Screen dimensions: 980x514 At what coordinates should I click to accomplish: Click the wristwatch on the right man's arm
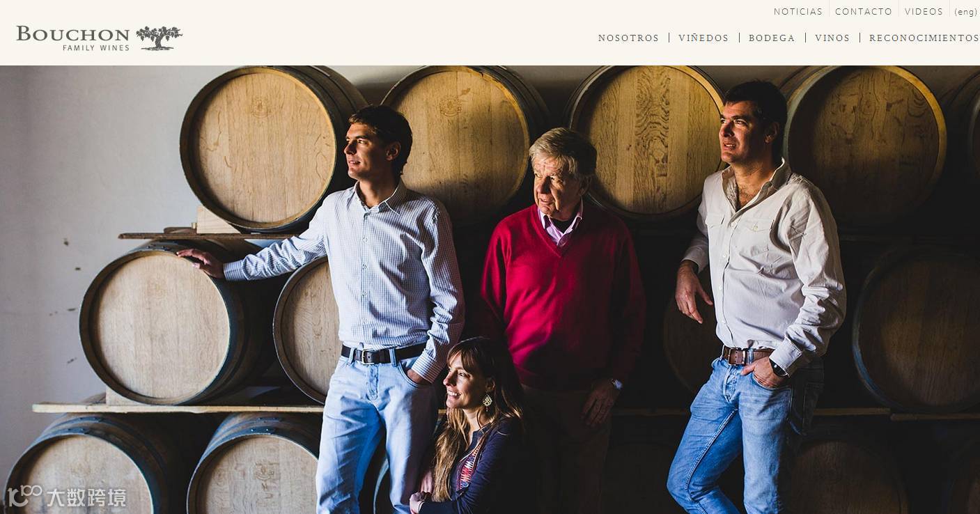tap(778, 368)
